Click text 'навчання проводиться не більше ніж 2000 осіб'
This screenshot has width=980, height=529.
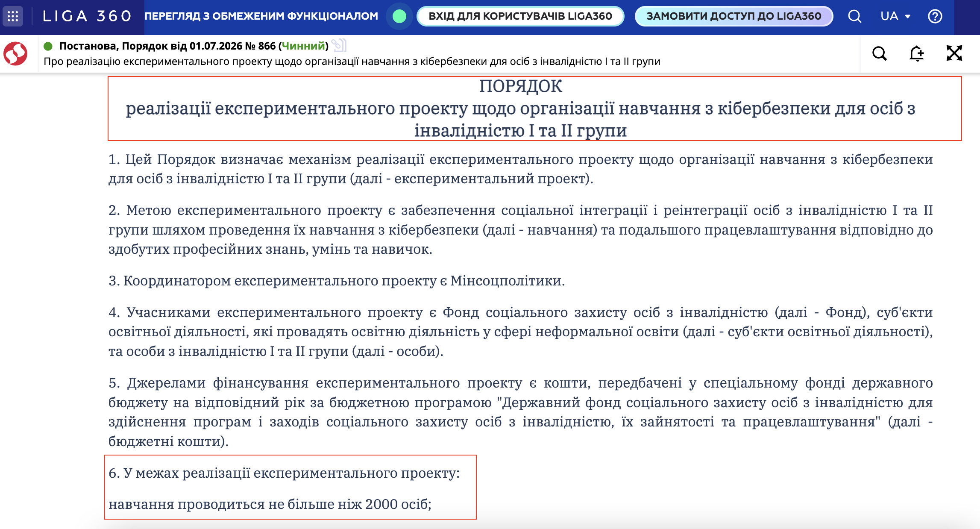click(270, 504)
